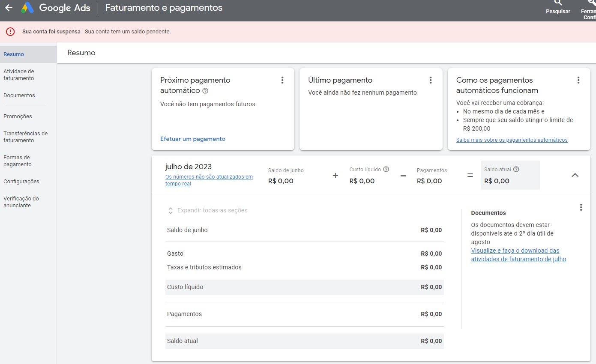The image size is (596, 364).
Task: Click Você ainda não fez nenhum pagamento
Action: [362, 92]
